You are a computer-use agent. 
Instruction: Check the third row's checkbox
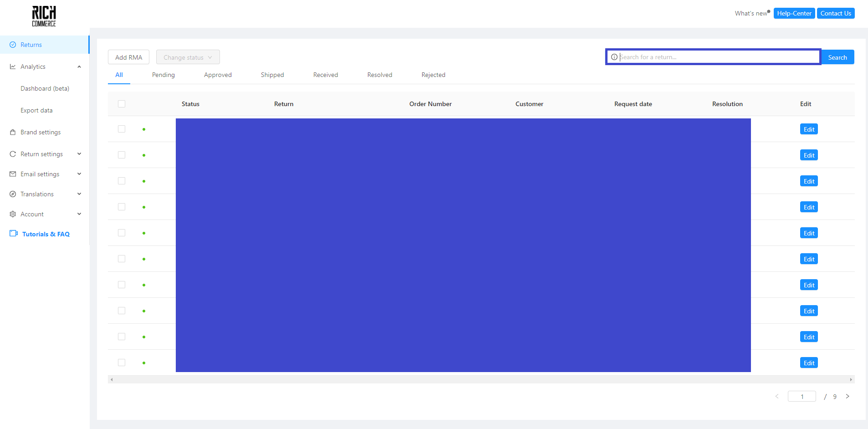pos(122,181)
